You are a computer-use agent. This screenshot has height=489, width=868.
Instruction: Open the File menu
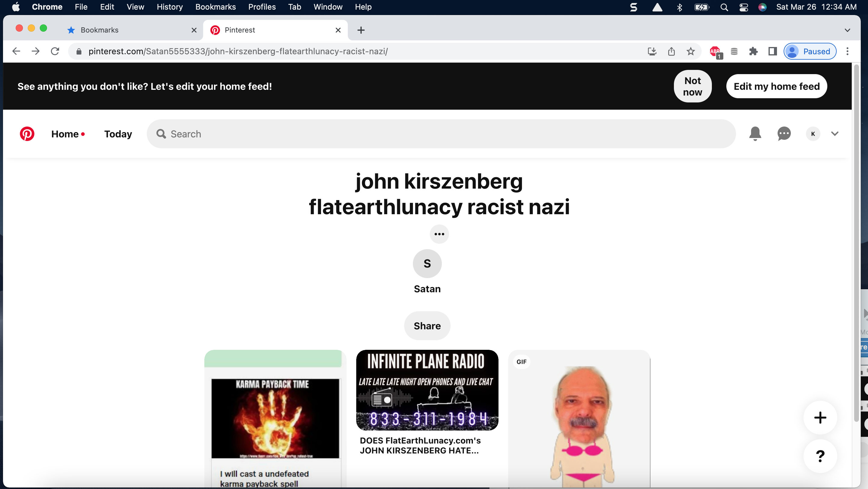[x=81, y=7]
